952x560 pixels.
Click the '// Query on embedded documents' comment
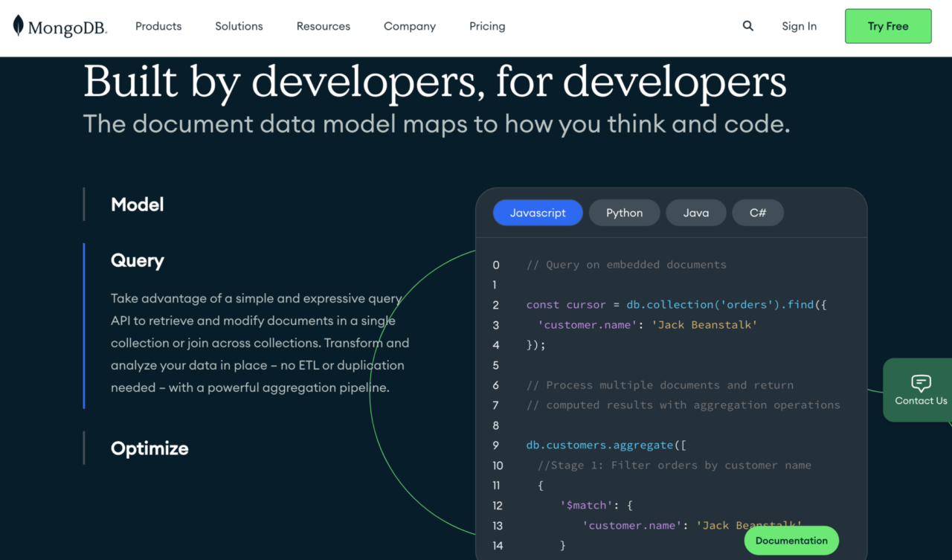tap(626, 265)
